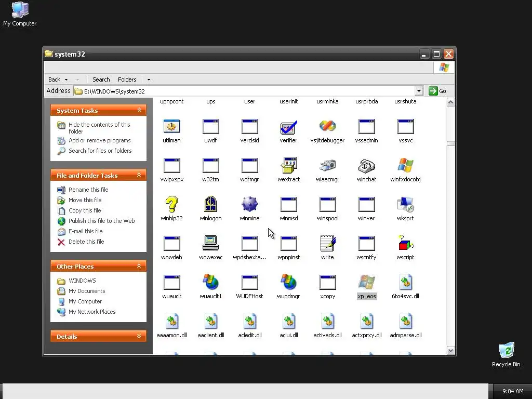Click Publish this file to the Web
The image size is (532, 399).
(x=101, y=221)
